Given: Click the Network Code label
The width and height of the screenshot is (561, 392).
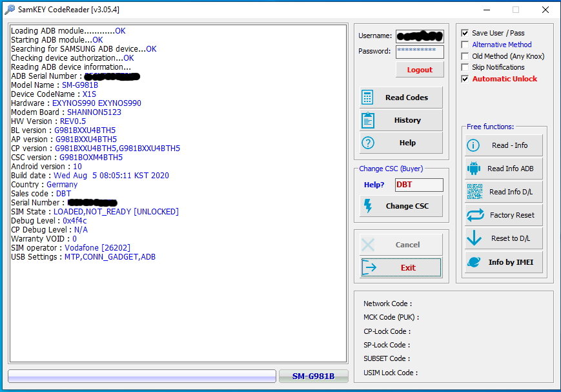Looking at the screenshot, I should (388, 304).
